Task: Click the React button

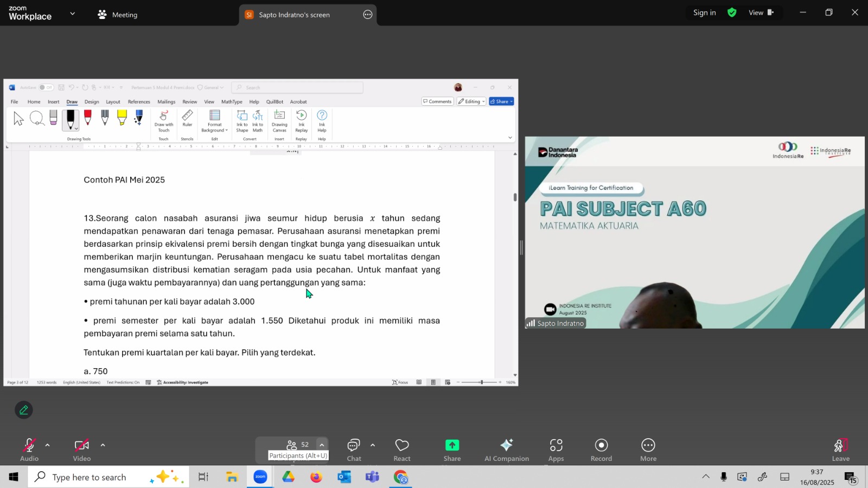Action: click(402, 450)
